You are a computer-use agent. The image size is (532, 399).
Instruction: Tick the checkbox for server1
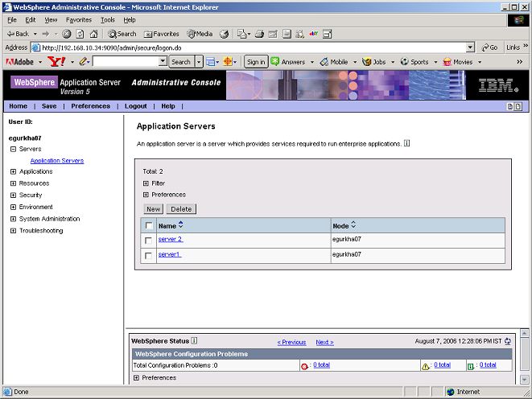[148, 256]
